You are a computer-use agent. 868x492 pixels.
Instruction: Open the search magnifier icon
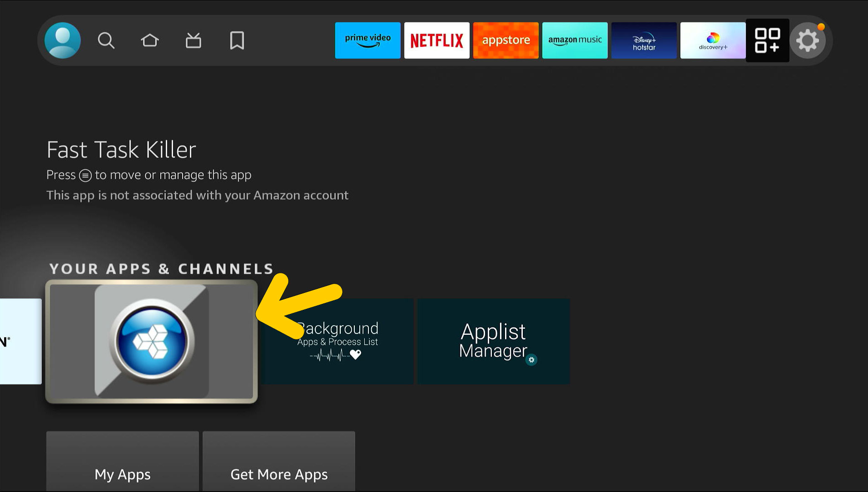tap(106, 41)
